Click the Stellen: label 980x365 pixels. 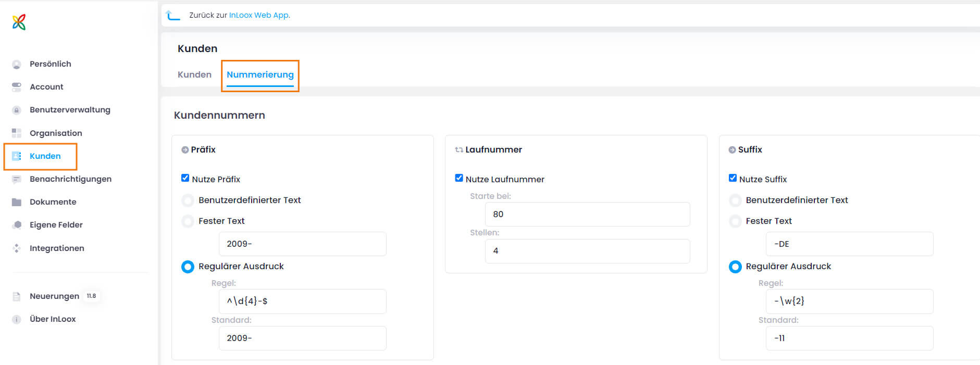(485, 233)
